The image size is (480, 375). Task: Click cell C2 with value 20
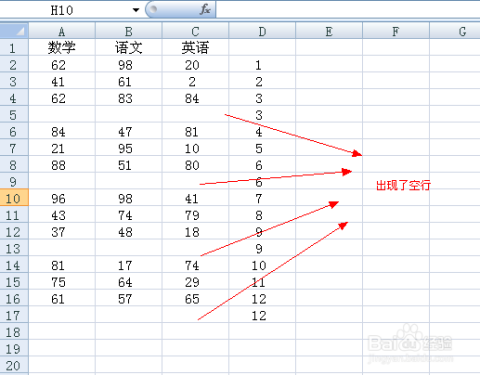click(x=195, y=64)
